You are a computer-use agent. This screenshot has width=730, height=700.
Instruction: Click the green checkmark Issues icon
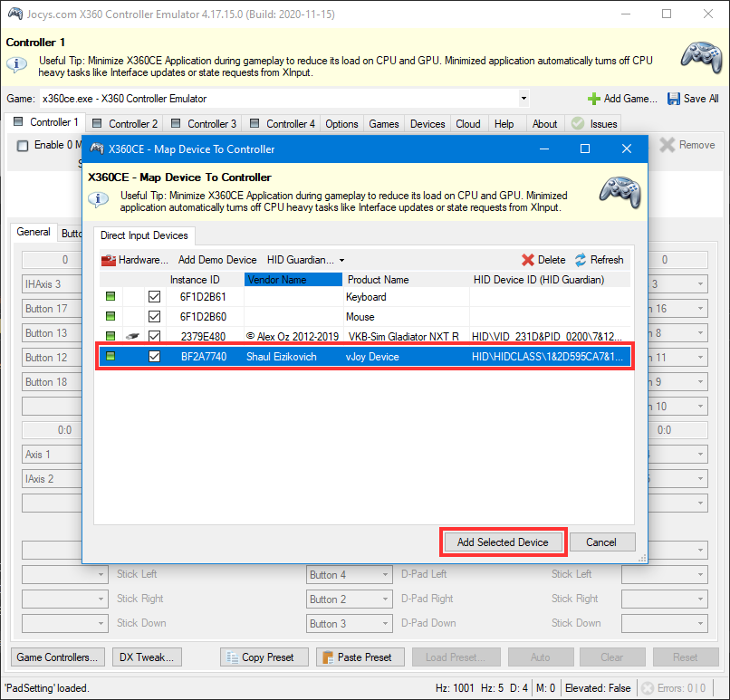(x=578, y=123)
